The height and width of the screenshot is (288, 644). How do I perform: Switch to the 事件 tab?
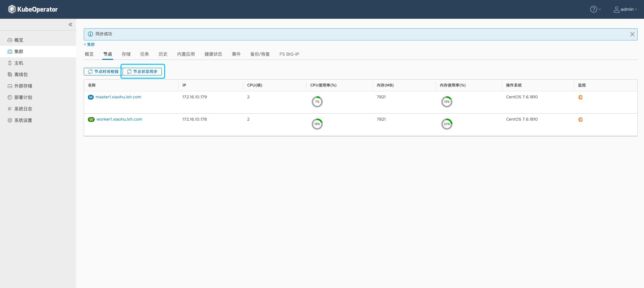tap(236, 54)
